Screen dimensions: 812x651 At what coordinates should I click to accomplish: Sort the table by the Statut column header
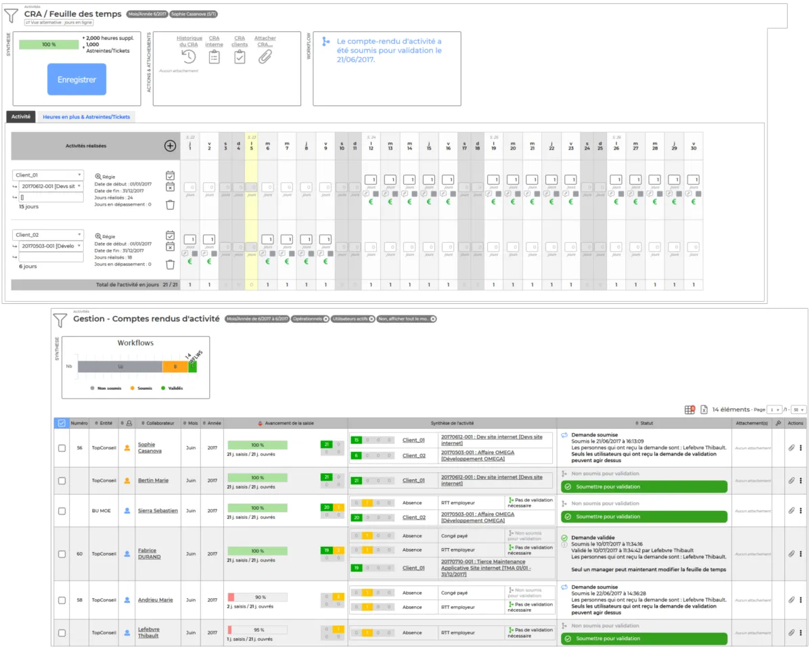(646, 423)
